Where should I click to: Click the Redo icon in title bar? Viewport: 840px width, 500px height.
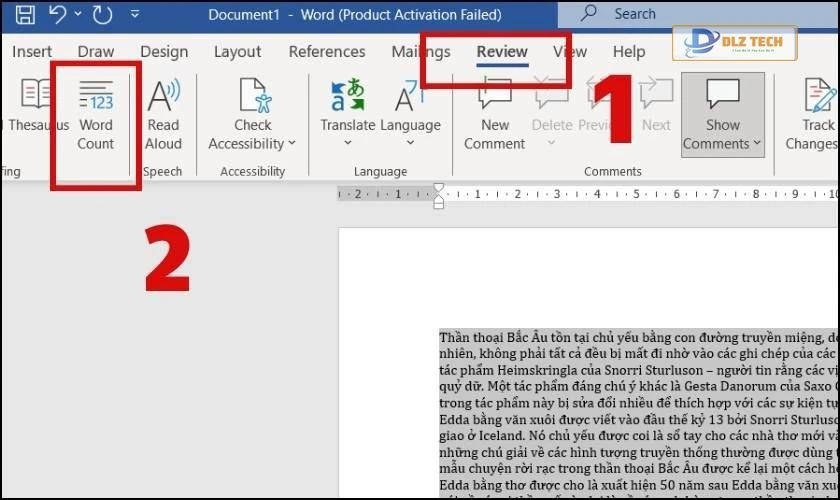click(x=102, y=15)
